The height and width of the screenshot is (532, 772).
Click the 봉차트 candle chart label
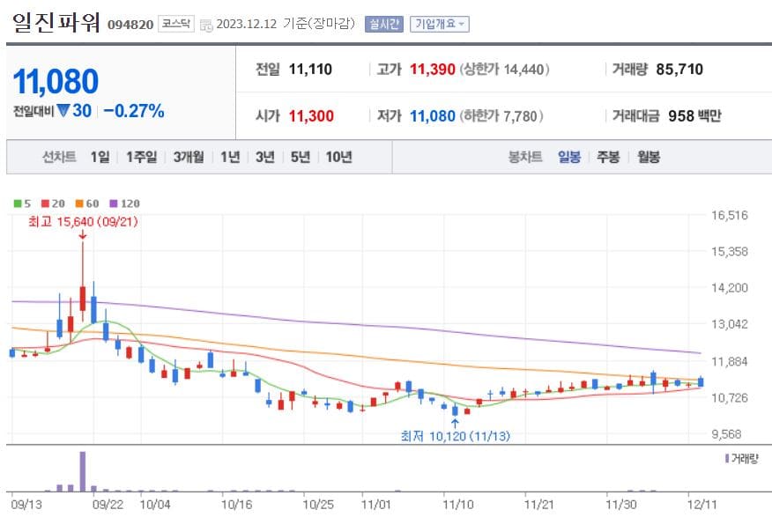coord(525,157)
